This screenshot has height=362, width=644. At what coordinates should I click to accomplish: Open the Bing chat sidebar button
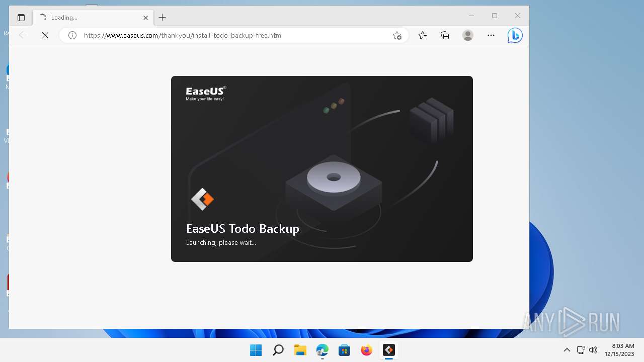tap(515, 35)
